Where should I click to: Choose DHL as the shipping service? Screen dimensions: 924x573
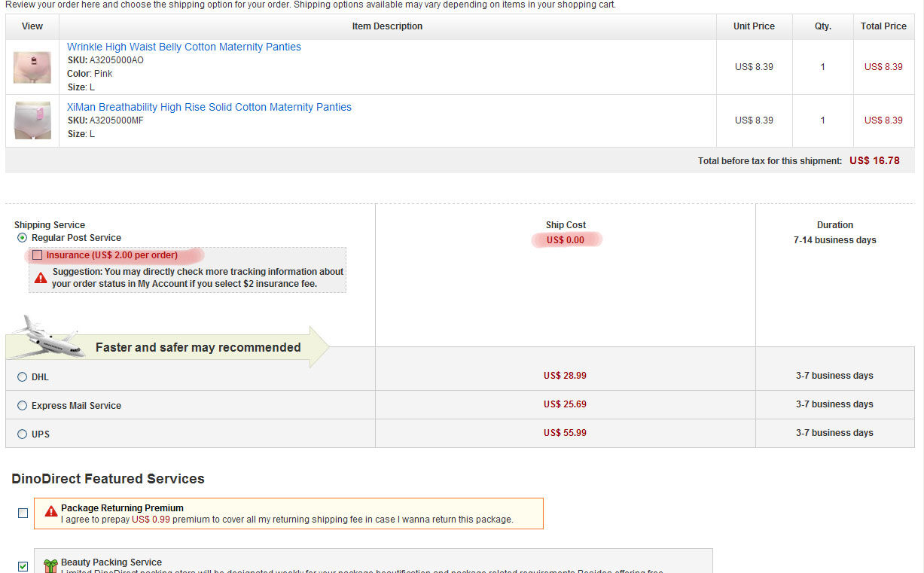point(23,377)
